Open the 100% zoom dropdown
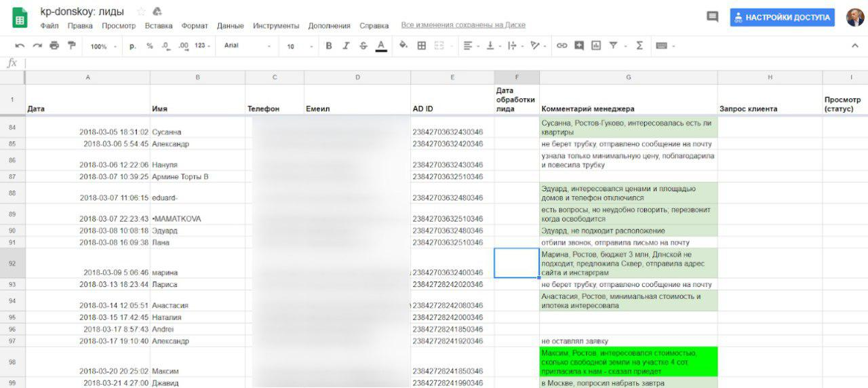Image resolution: width=868 pixels, height=388 pixels. pyautogui.click(x=103, y=46)
